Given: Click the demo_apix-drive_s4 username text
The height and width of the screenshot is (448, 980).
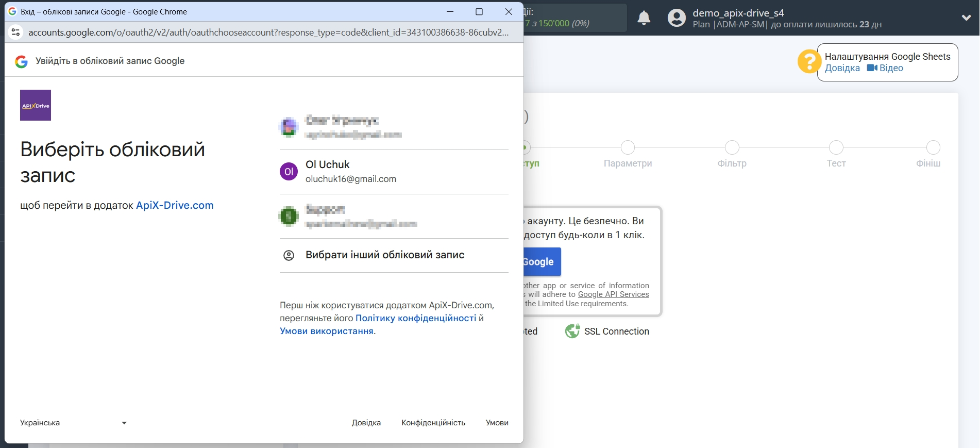Looking at the screenshot, I should tap(738, 13).
